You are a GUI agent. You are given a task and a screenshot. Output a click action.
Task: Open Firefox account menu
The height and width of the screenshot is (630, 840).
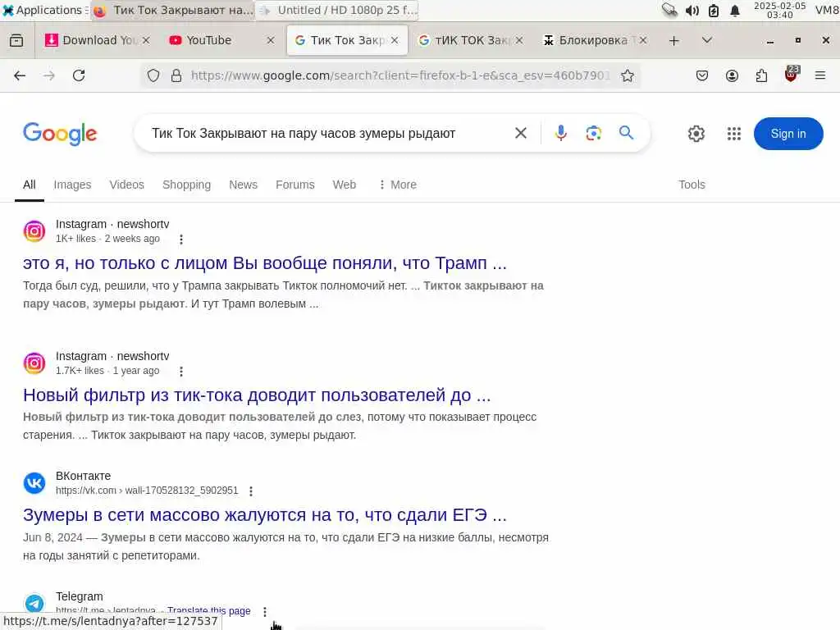coord(732,75)
